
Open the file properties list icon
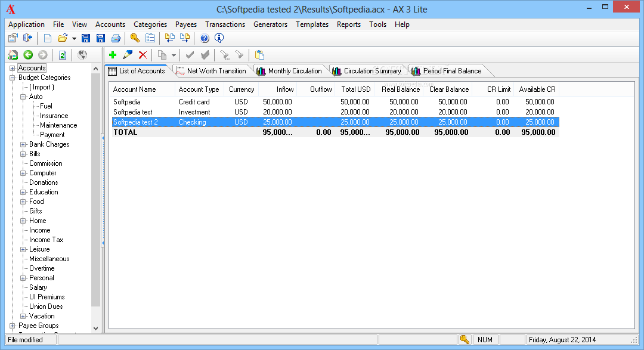point(150,38)
